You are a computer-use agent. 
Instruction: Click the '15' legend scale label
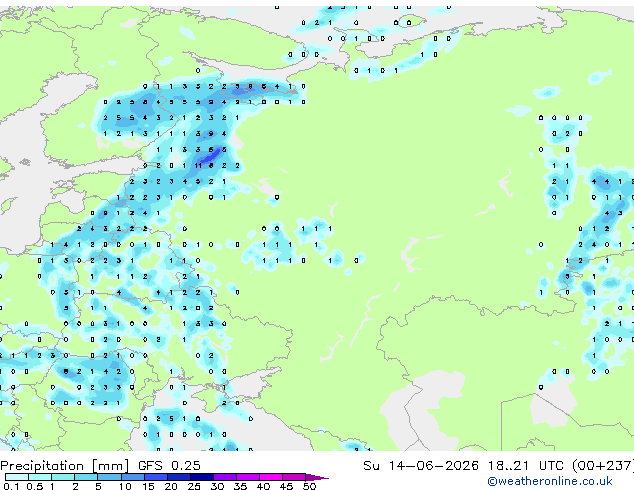(148, 486)
